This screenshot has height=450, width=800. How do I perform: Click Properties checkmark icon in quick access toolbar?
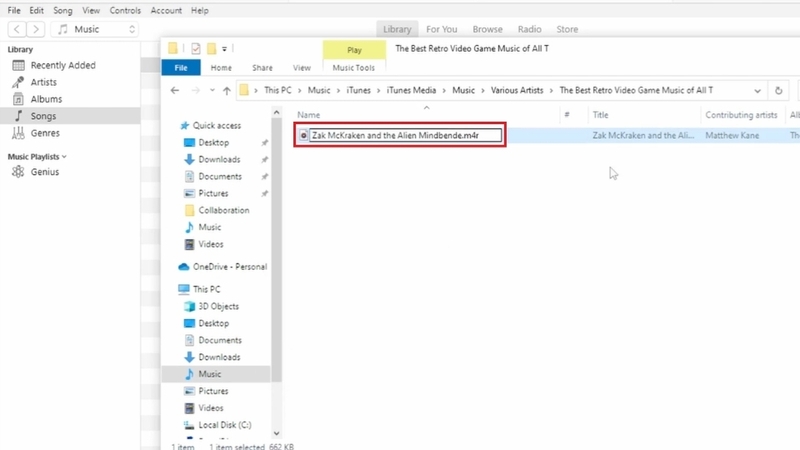[195, 48]
